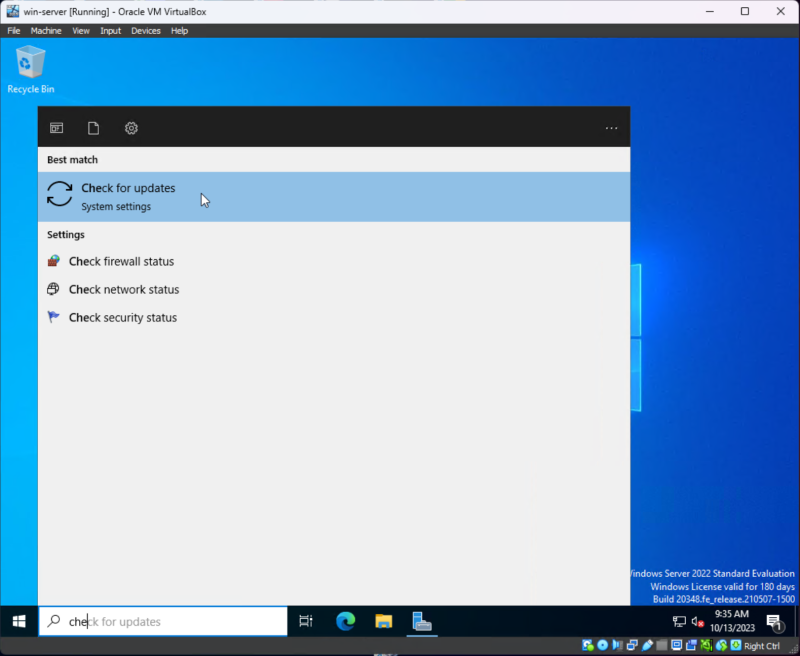Open File Explorer from taskbar
The height and width of the screenshot is (656, 800).
(x=383, y=621)
